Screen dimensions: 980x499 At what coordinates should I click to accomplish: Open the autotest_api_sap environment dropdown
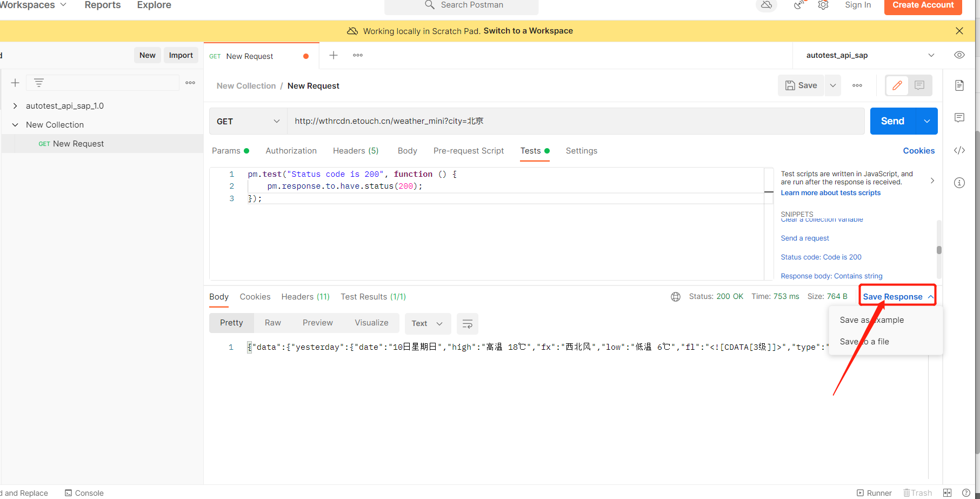tap(870, 55)
